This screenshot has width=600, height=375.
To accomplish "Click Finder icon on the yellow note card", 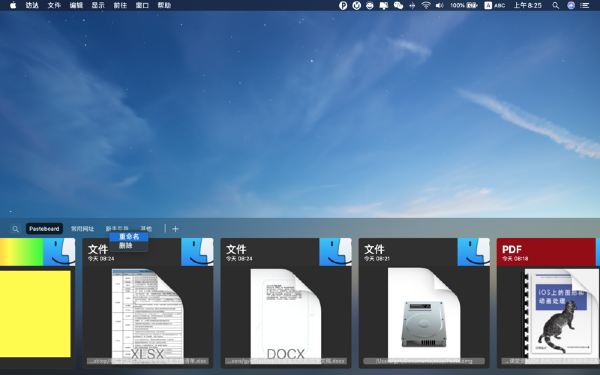I will click(x=59, y=252).
